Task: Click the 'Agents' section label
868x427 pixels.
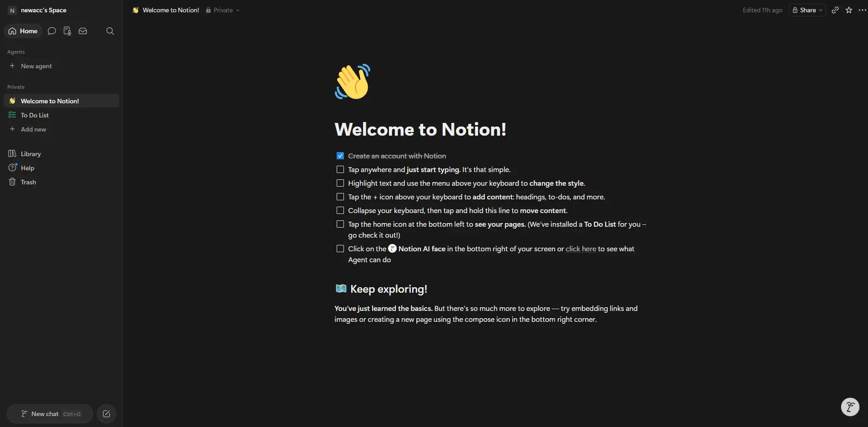Action: coord(16,52)
